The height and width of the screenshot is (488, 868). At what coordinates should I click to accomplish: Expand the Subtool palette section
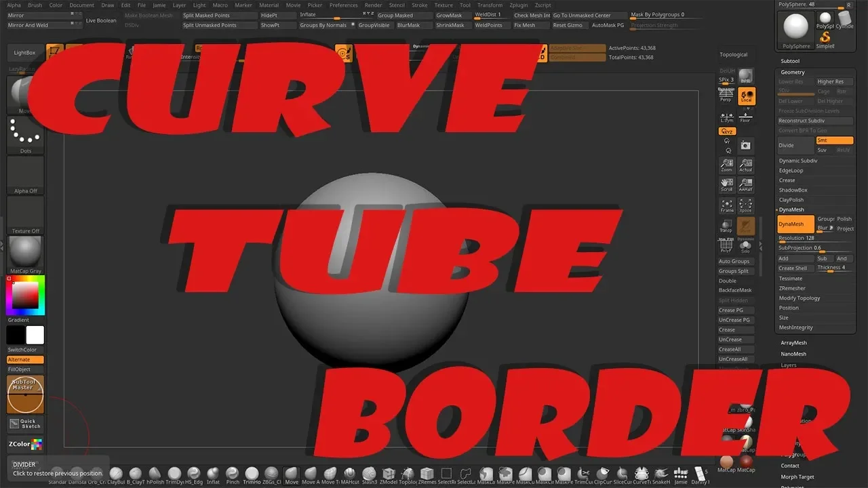point(790,61)
